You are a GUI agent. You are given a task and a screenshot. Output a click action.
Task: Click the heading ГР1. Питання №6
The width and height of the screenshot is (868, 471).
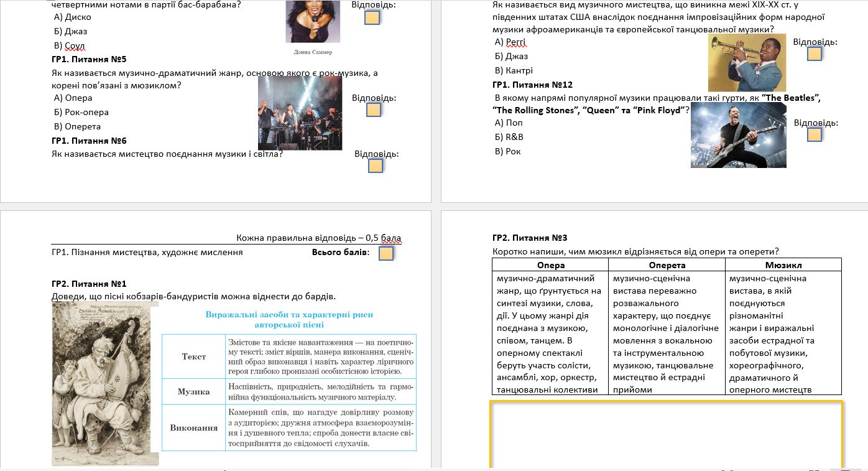pyautogui.click(x=90, y=141)
